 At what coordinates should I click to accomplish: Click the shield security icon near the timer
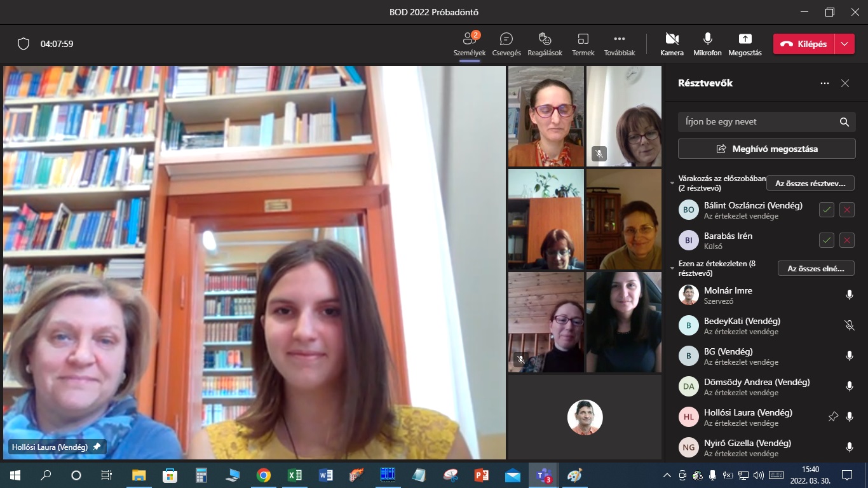click(24, 44)
